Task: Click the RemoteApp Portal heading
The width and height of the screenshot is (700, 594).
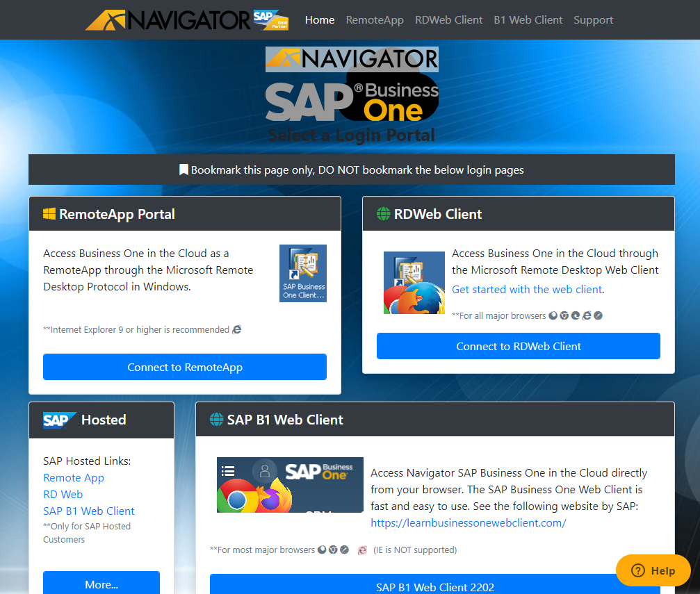Action: point(117,214)
